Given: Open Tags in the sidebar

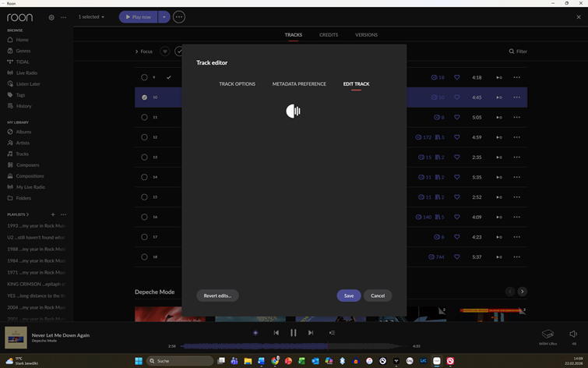Looking at the screenshot, I should point(20,95).
